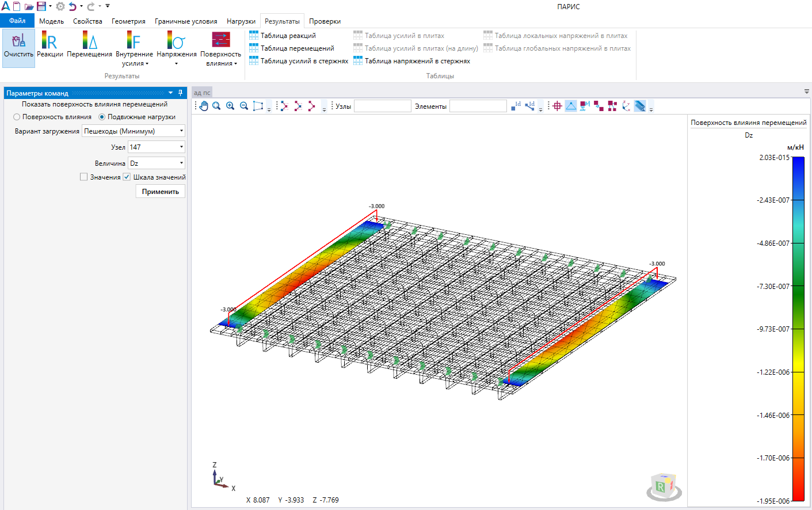Toggle the node cluster display icon

(x=612, y=106)
